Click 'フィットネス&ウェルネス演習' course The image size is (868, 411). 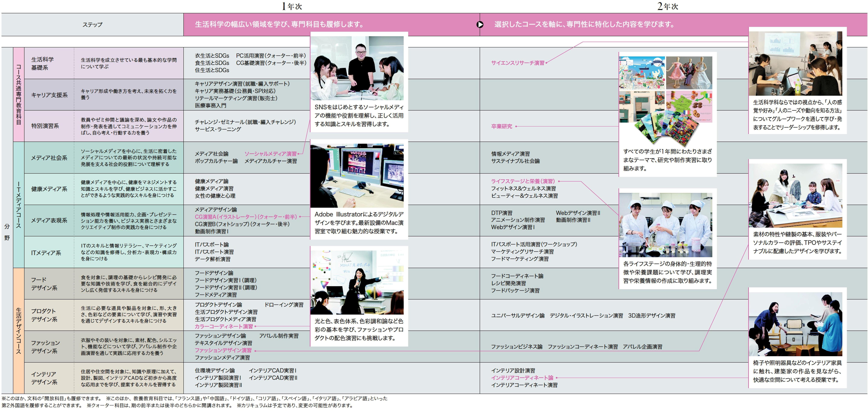pyautogui.click(x=523, y=189)
